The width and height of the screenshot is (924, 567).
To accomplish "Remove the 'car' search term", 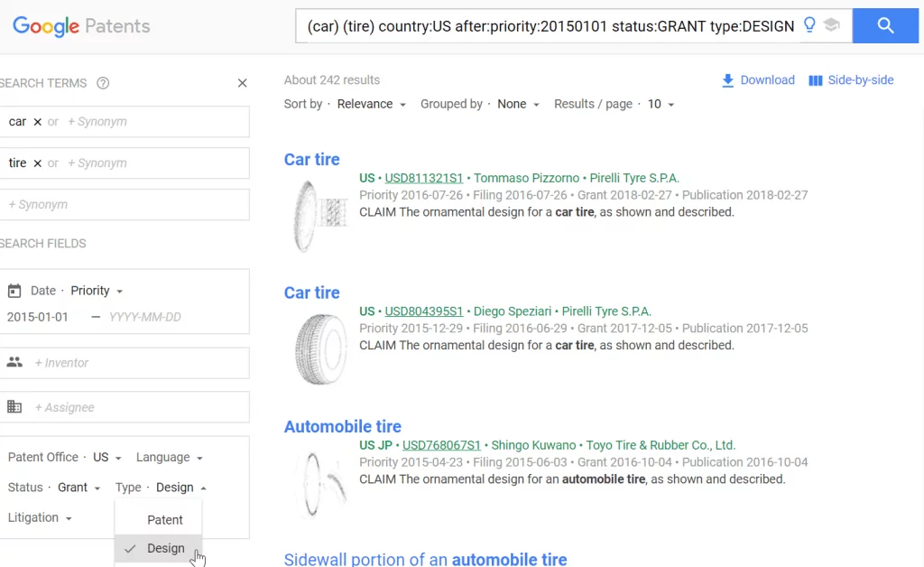I will pyautogui.click(x=37, y=121).
